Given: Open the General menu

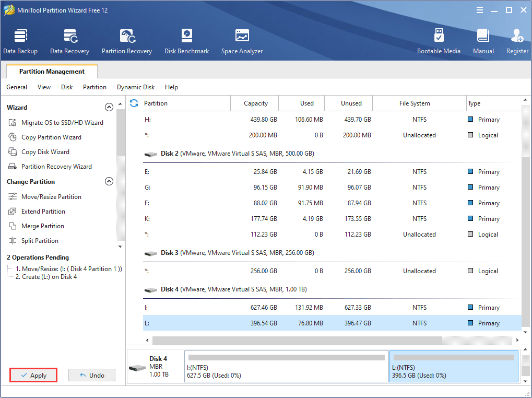Looking at the screenshot, I should (x=17, y=87).
